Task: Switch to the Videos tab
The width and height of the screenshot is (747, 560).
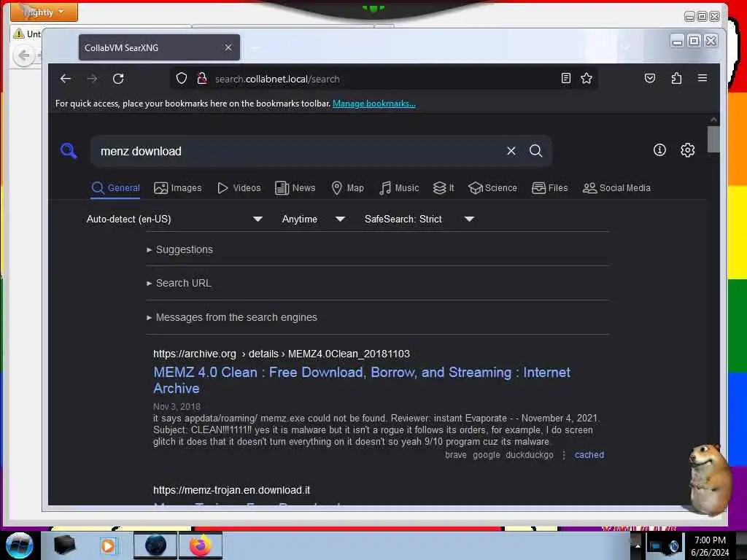Action: [239, 188]
